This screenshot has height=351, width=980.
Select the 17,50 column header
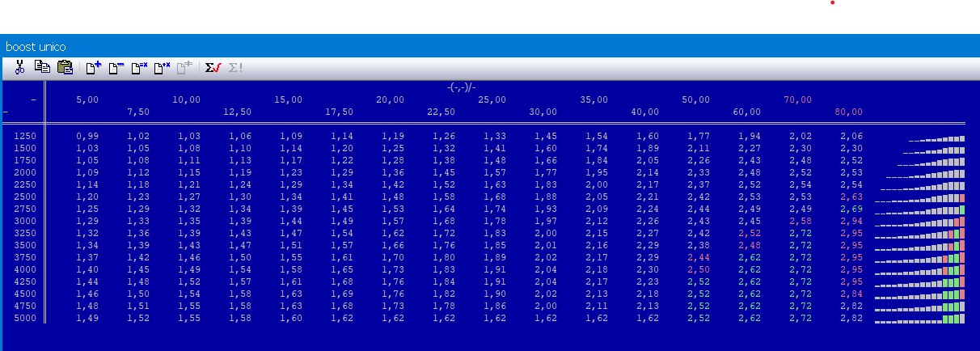pyautogui.click(x=340, y=112)
